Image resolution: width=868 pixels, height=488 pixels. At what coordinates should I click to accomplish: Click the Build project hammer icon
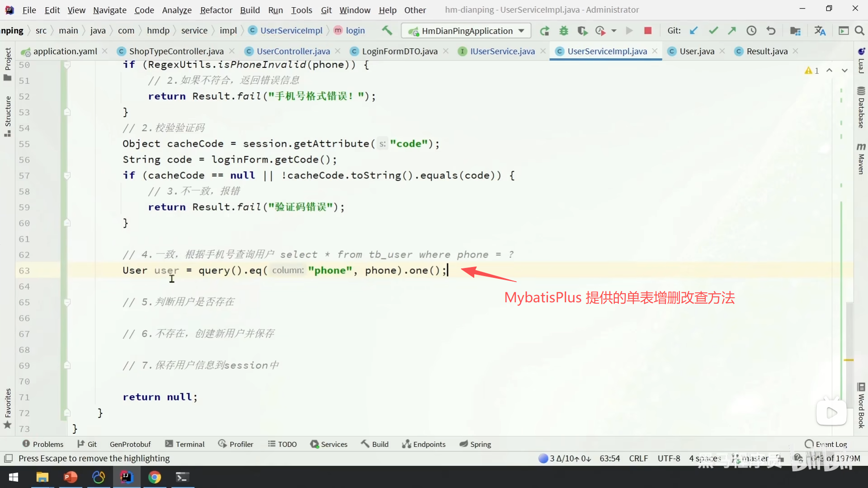(387, 30)
